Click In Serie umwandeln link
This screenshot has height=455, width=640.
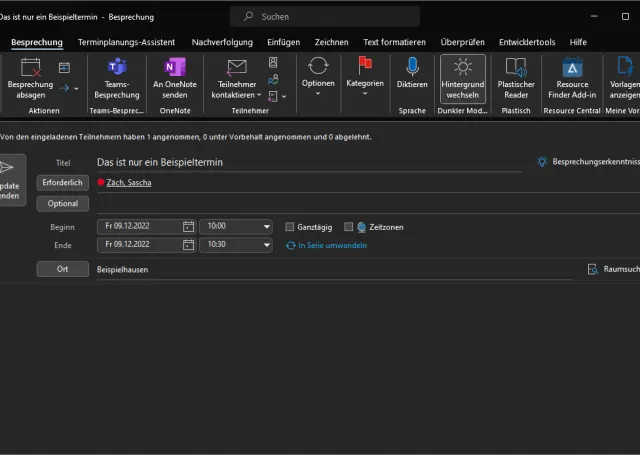pos(327,245)
